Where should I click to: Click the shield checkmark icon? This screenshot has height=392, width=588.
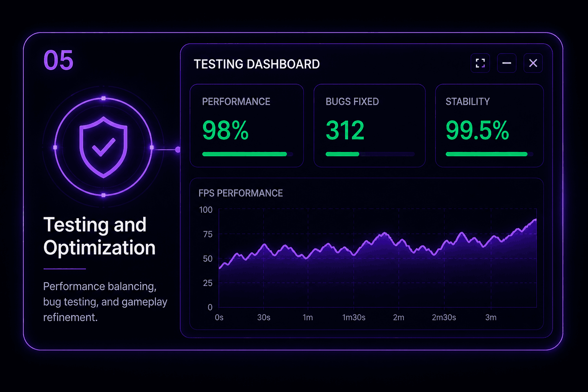point(103,147)
